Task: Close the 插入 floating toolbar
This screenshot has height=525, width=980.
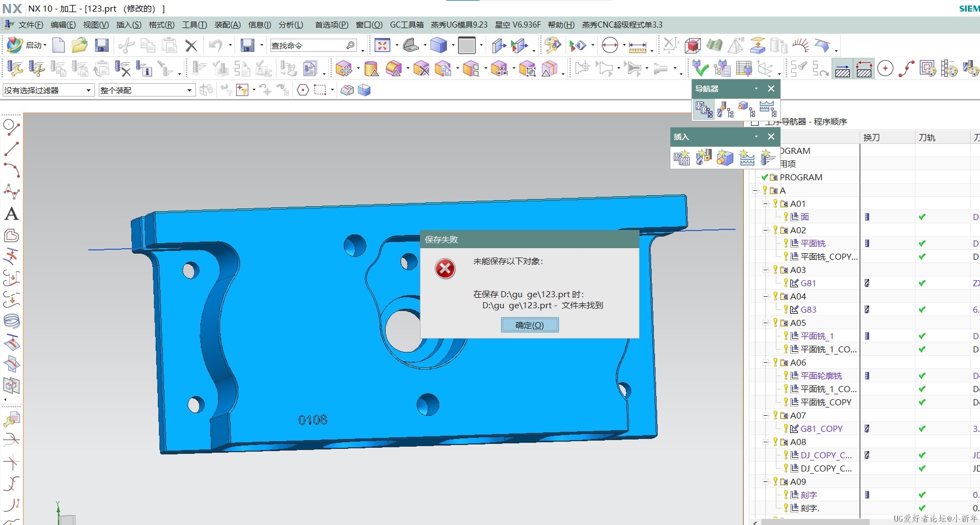Action: (x=771, y=137)
